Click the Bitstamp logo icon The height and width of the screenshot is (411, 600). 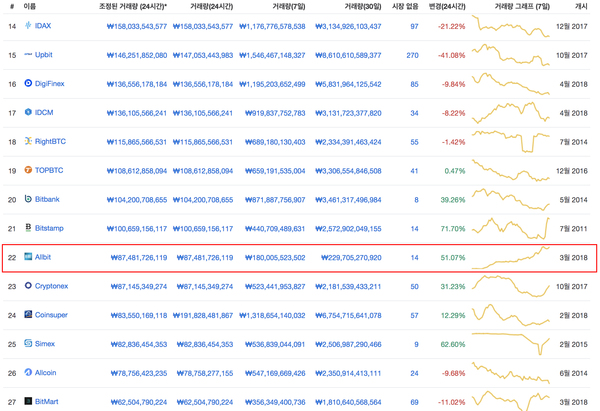coord(28,228)
